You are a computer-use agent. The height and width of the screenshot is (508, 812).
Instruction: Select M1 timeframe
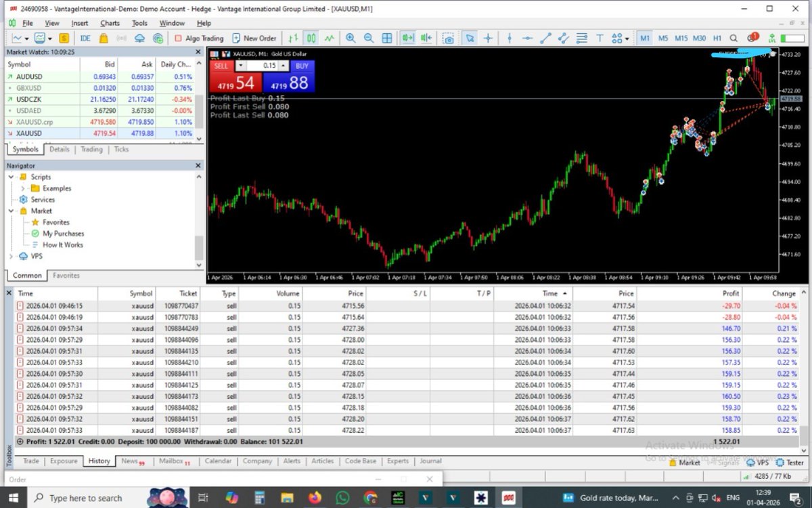645,39
